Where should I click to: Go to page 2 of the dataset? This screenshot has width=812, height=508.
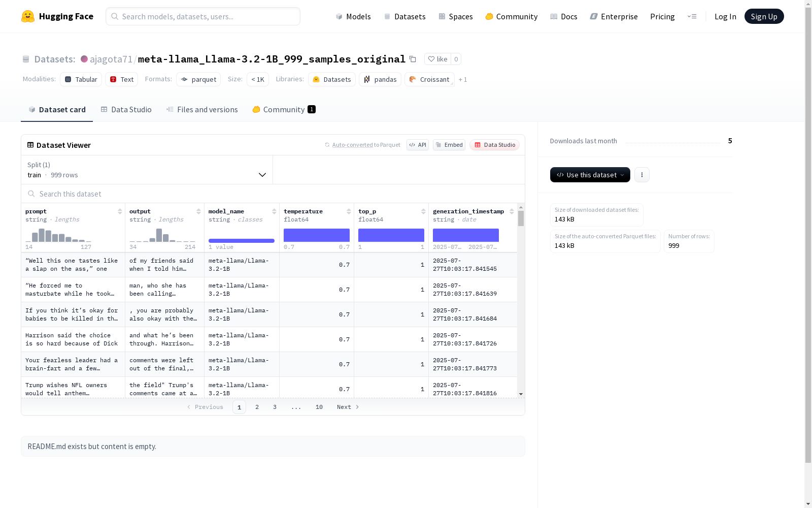(257, 407)
